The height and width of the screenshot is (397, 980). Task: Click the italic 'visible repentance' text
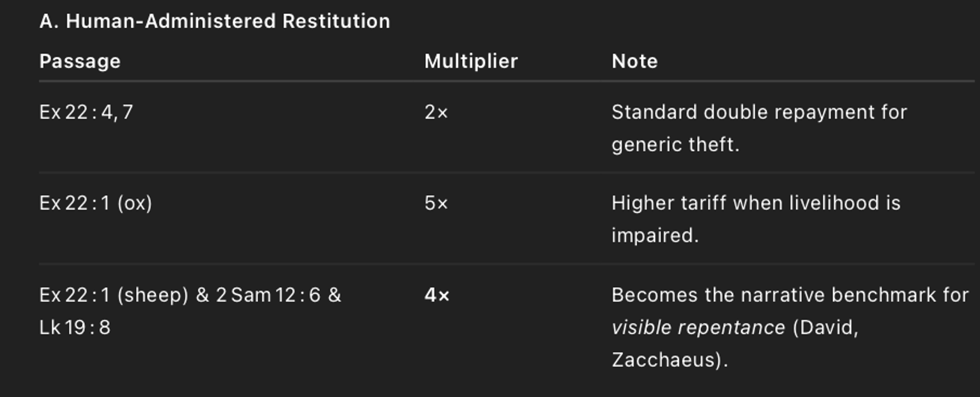(x=698, y=327)
